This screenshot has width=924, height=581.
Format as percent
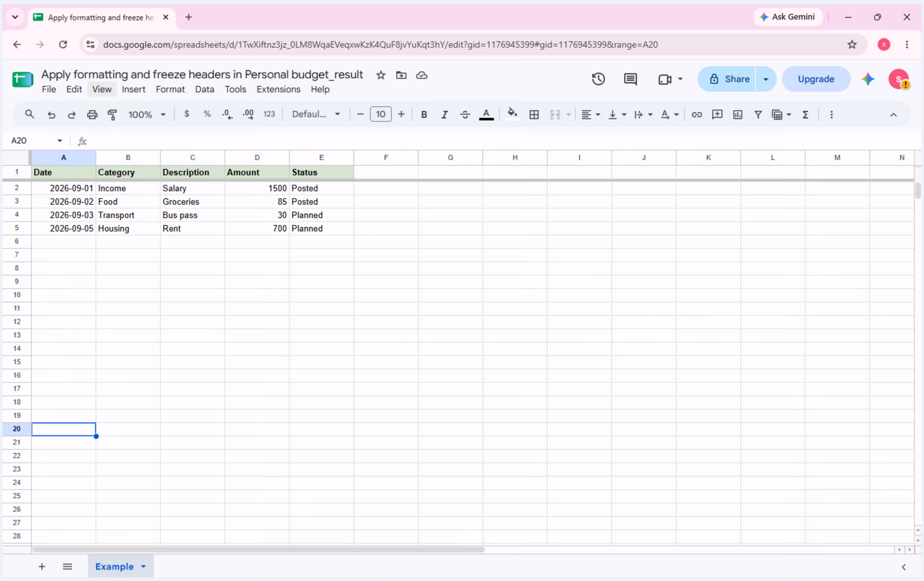coord(207,114)
